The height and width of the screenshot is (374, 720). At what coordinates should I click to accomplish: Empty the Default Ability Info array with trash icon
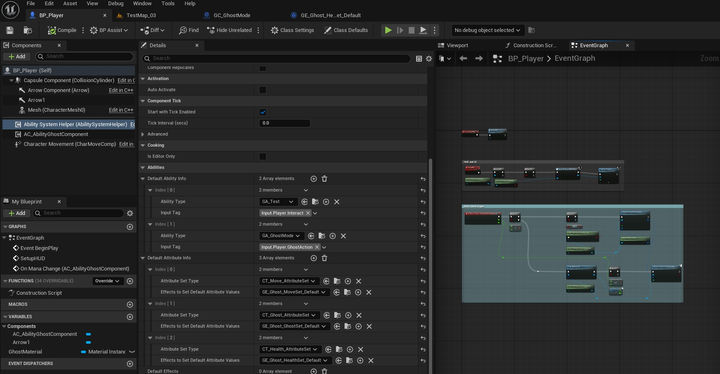[325, 179]
